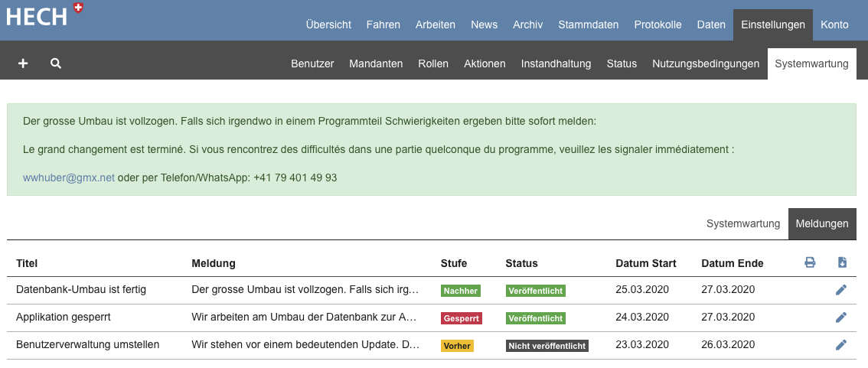The width and height of the screenshot is (868, 368).
Task: Click the plus icon to add entry
Action: [23, 64]
